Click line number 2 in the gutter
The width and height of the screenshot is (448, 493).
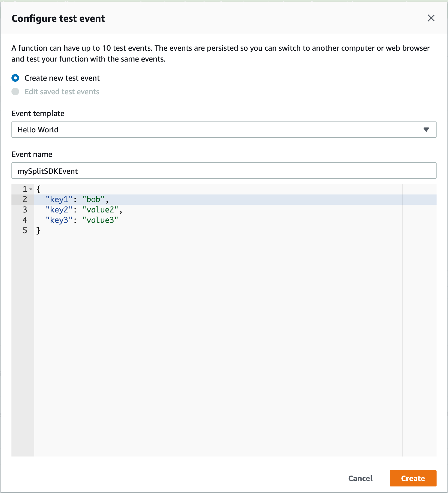point(25,199)
